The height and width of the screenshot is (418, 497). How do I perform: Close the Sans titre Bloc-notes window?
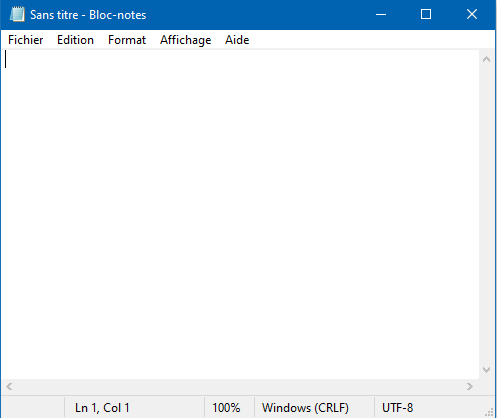point(472,15)
